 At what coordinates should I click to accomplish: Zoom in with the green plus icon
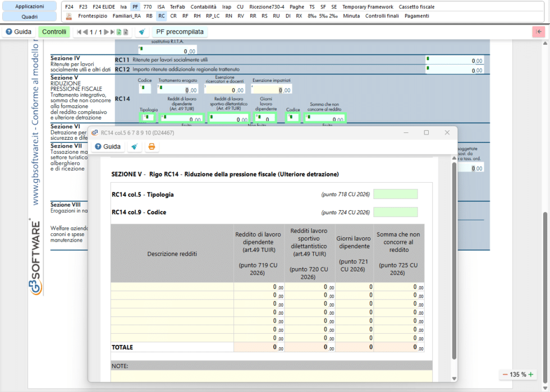click(531, 375)
